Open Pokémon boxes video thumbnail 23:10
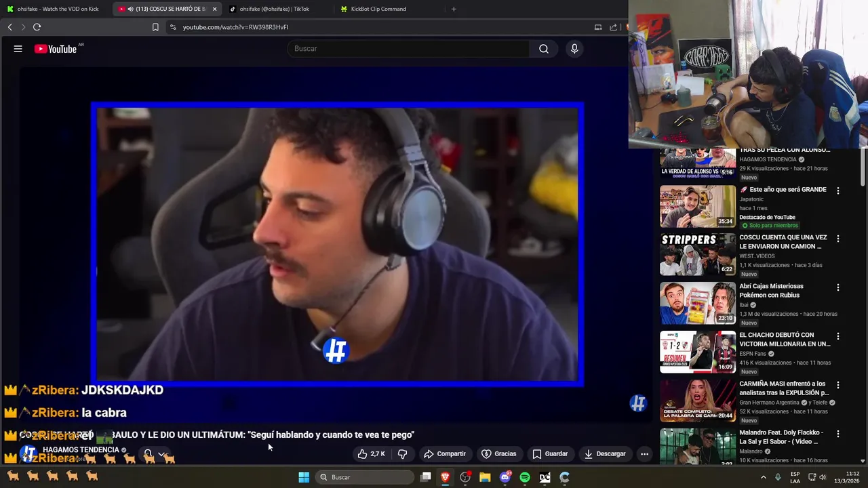The height and width of the screenshot is (488, 868). click(x=698, y=304)
